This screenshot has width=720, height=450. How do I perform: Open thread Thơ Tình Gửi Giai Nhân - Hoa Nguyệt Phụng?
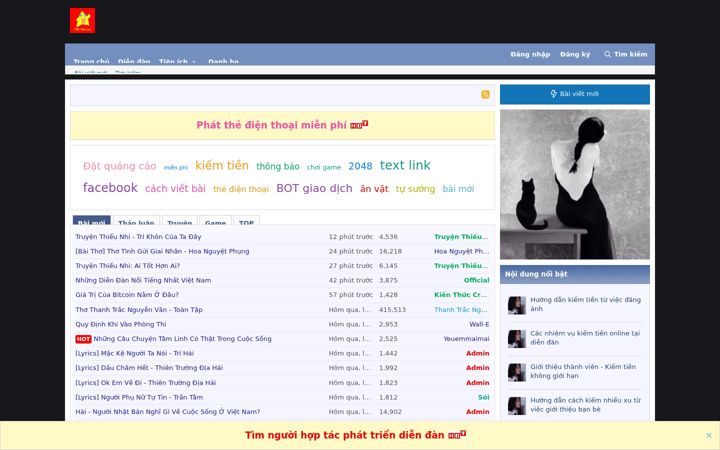click(162, 252)
